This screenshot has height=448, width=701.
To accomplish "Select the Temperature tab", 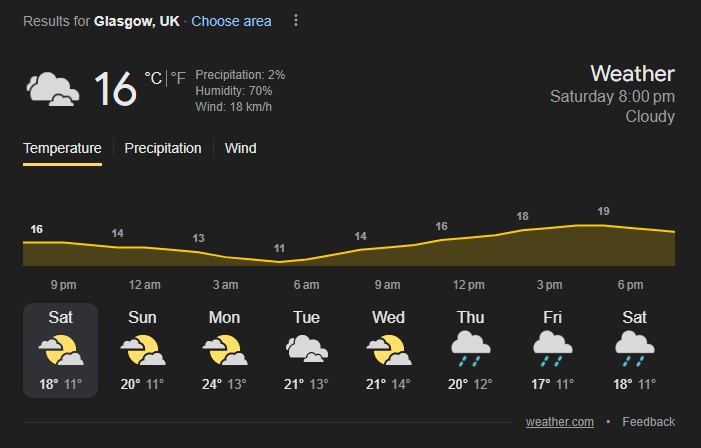I will (62, 148).
